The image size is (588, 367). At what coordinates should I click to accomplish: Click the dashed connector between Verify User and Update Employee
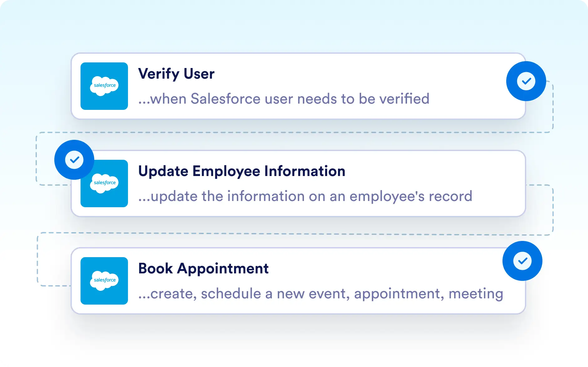[295, 133]
